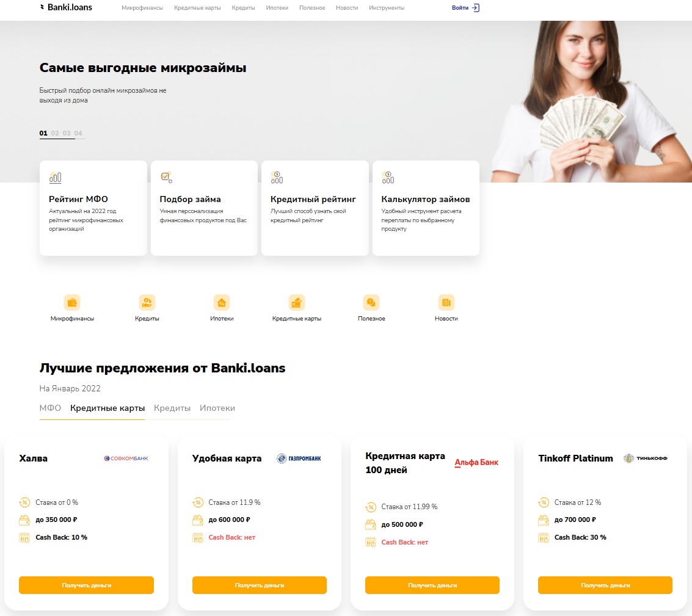The width and height of the screenshot is (692, 616).
Task: Click the login arrow icon beside Войти
Action: 476,7
